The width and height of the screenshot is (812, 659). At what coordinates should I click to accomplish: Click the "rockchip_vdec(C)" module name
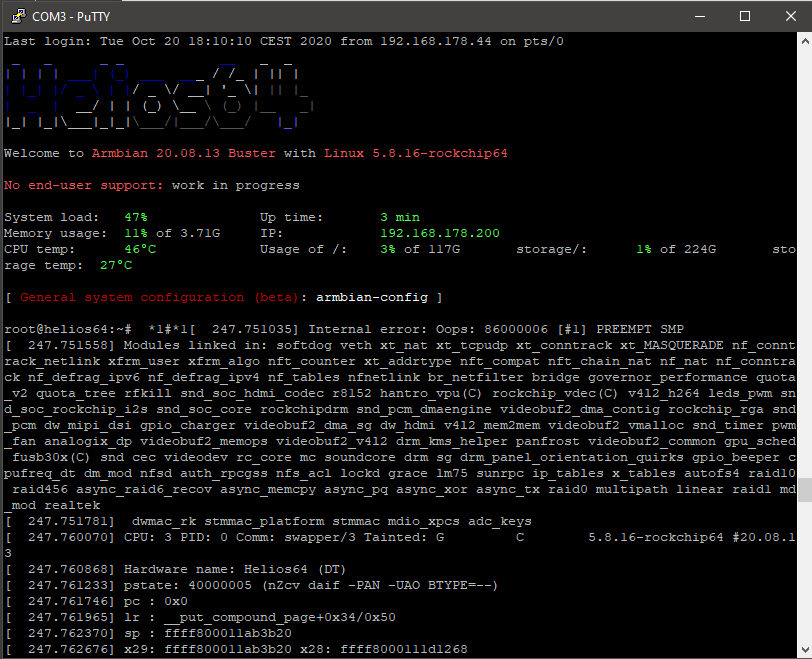[555, 394]
